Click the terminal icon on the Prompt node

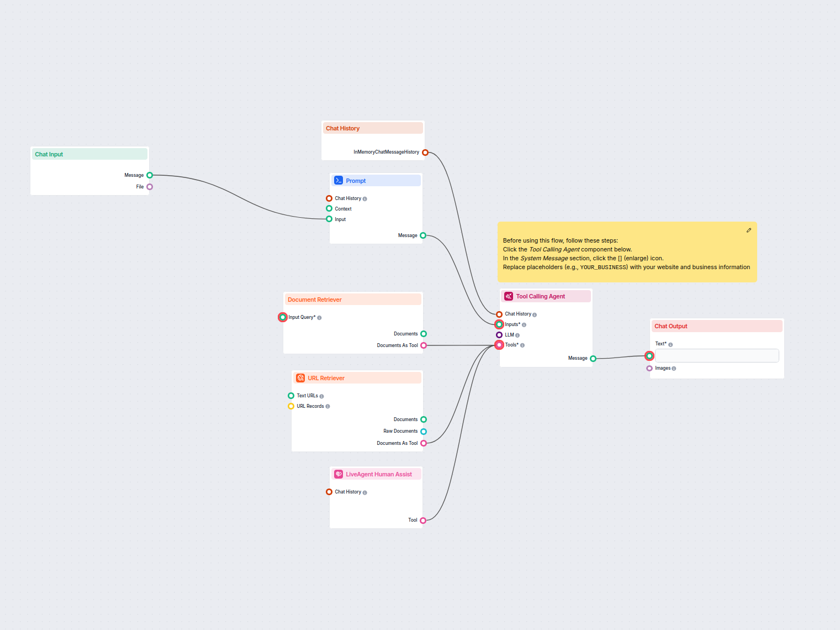(x=339, y=180)
